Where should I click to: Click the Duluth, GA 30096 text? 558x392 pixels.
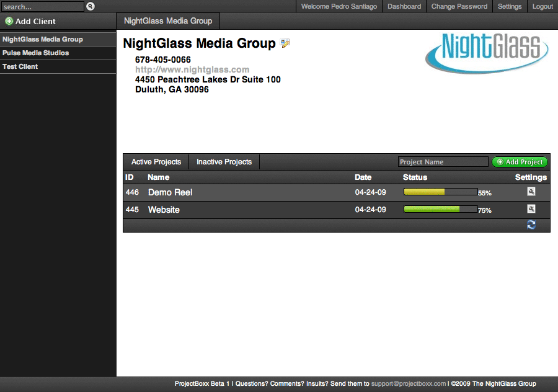[172, 89]
